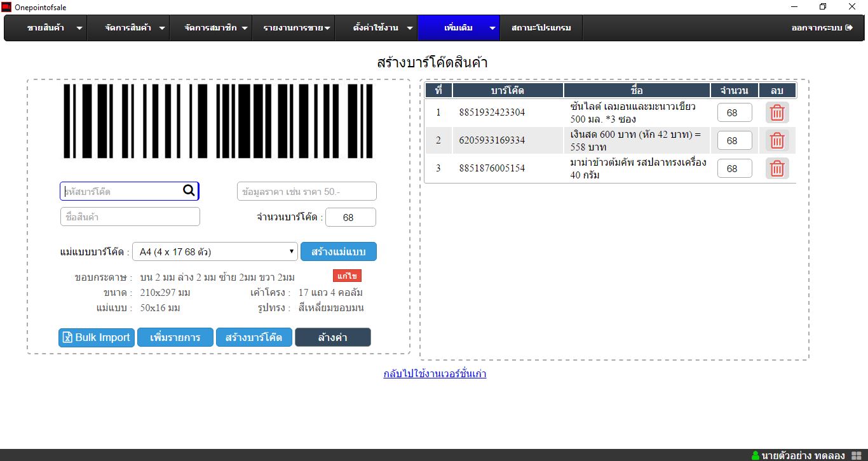Click the quantity field in row 1

pyautogui.click(x=735, y=113)
